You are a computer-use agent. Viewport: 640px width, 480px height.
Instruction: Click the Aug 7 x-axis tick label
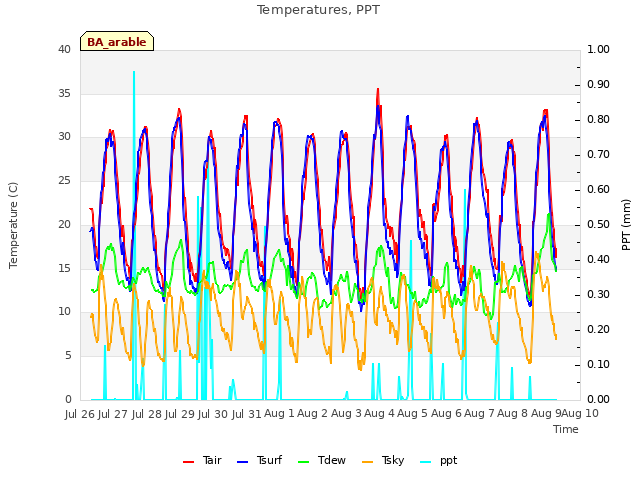(479, 413)
